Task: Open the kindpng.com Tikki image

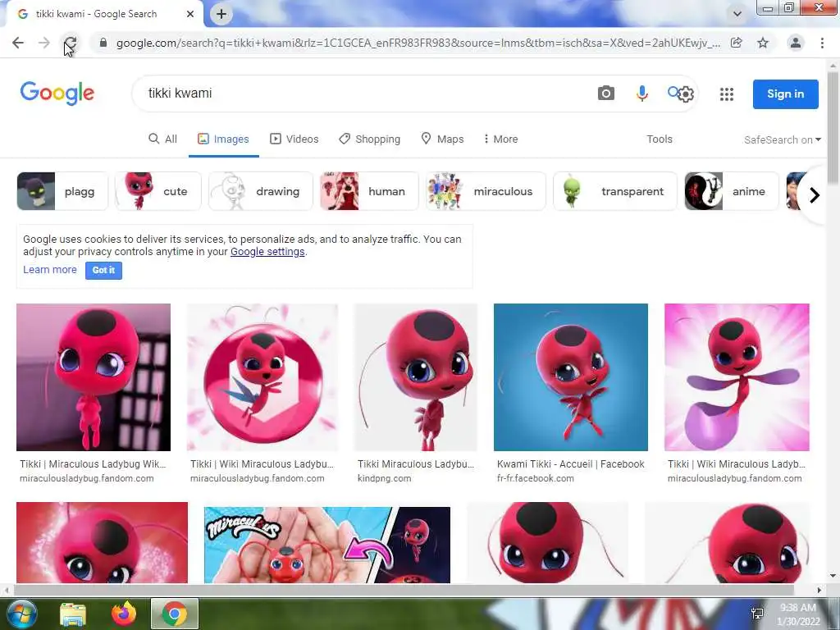Action: pyautogui.click(x=416, y=377)
